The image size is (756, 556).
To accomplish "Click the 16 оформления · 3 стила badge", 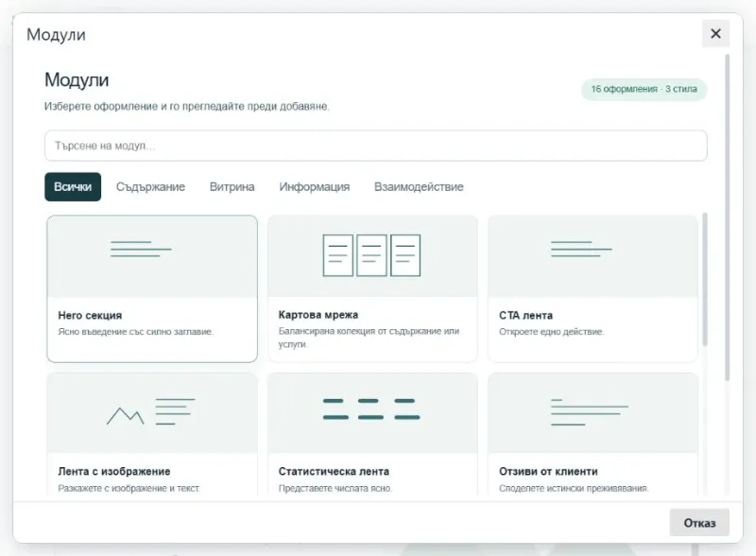I will 644,89.
